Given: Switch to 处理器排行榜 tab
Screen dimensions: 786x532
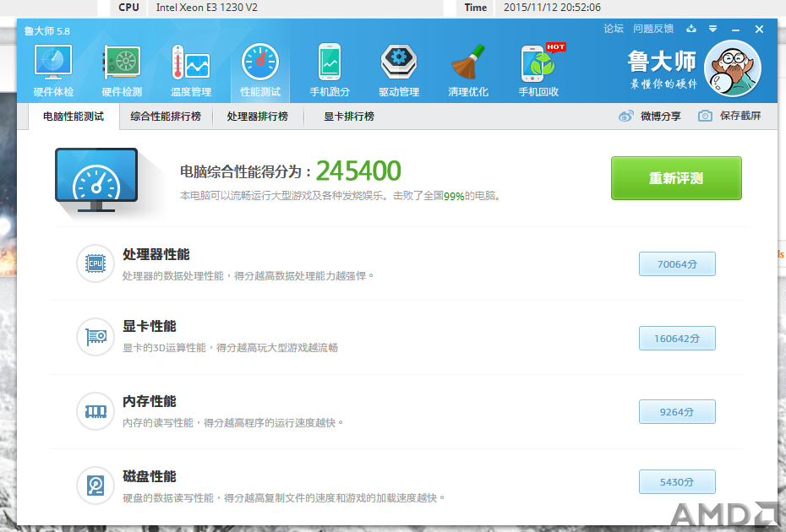Looking at the screenshot, I should (x=257, y=117).
